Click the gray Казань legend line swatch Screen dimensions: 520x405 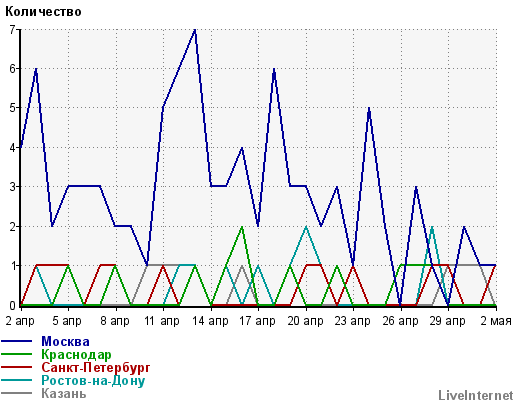point(16,393)
